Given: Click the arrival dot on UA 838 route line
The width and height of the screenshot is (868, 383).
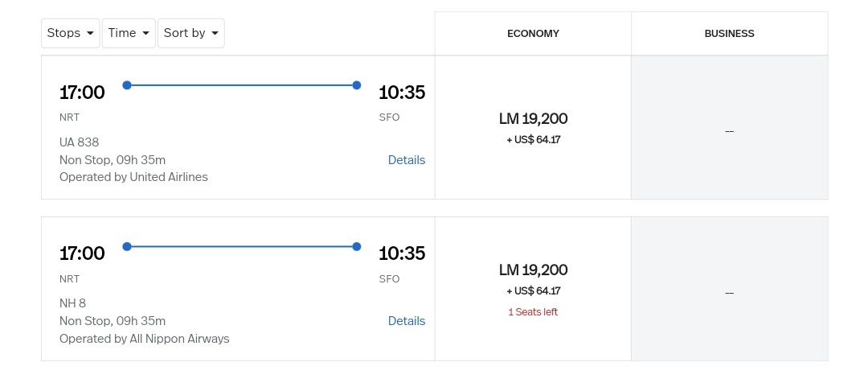Looking at the screenshot, I should point(357,85).
